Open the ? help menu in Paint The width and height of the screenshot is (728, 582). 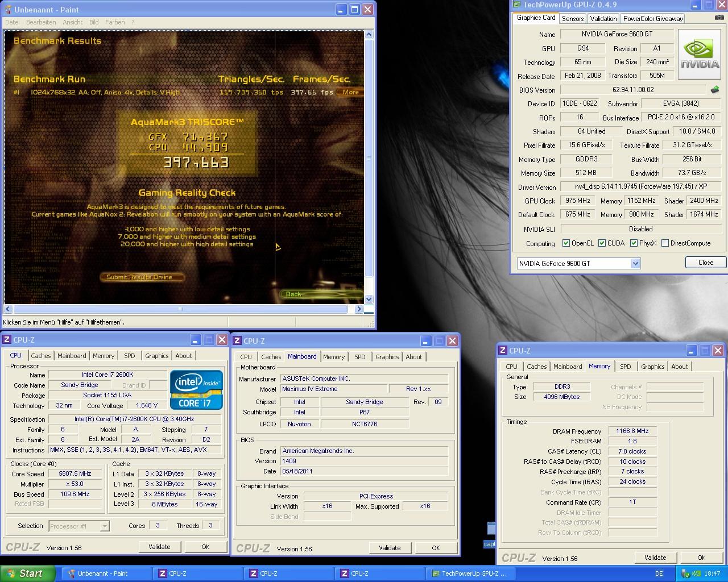pyautogui.click(x=133, y=22)
